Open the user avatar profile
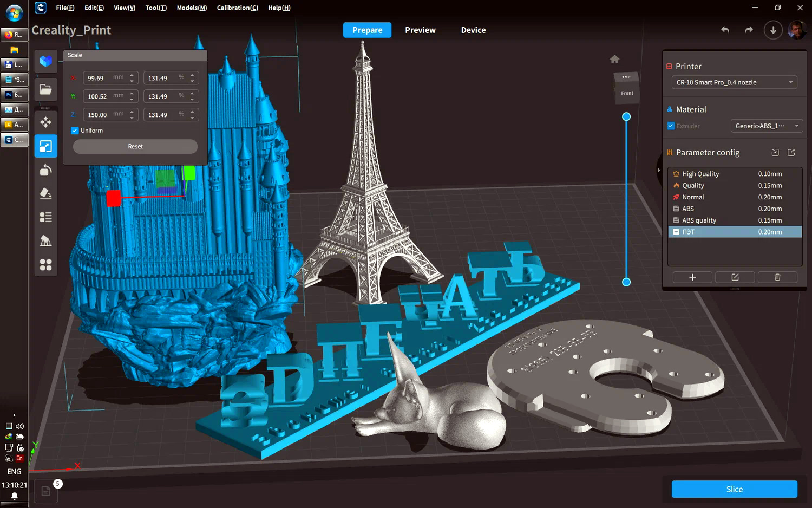The height and width of the screenshot is (508, 812). coord(797,30)
